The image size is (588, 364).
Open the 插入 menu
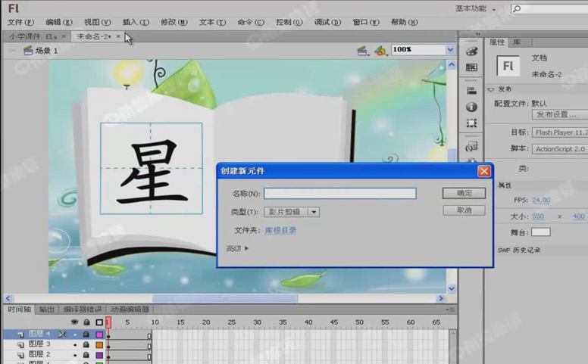(135, 23)
